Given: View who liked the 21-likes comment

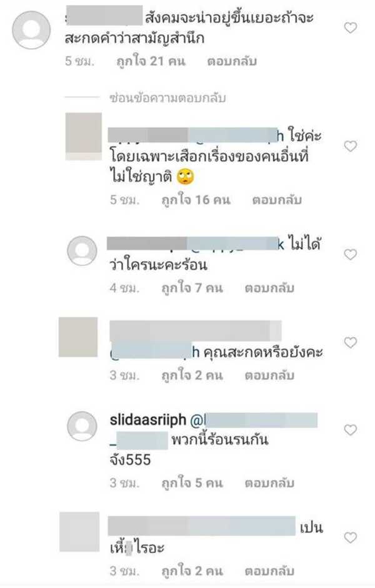Looking at the screenshot, I should pos(151,61).
